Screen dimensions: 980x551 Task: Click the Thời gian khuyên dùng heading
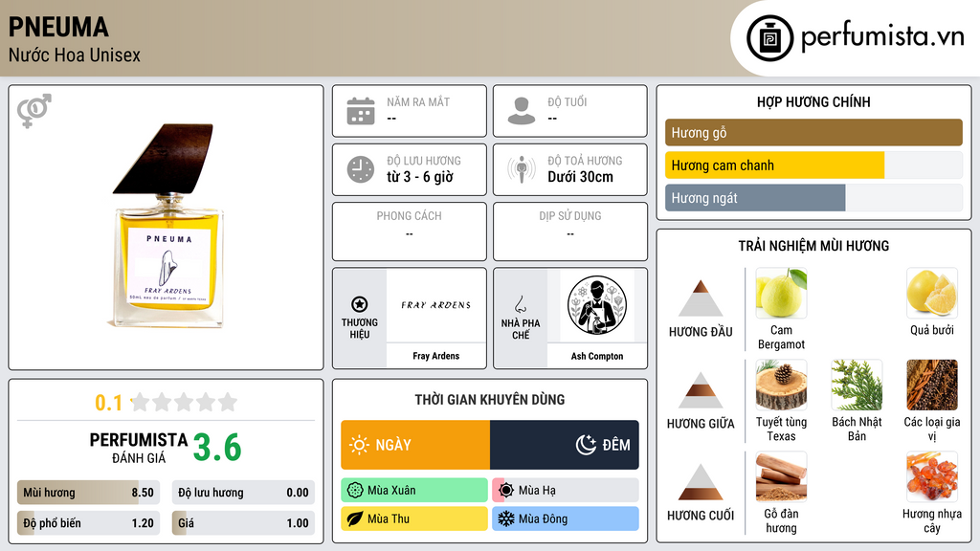(490, 399)
